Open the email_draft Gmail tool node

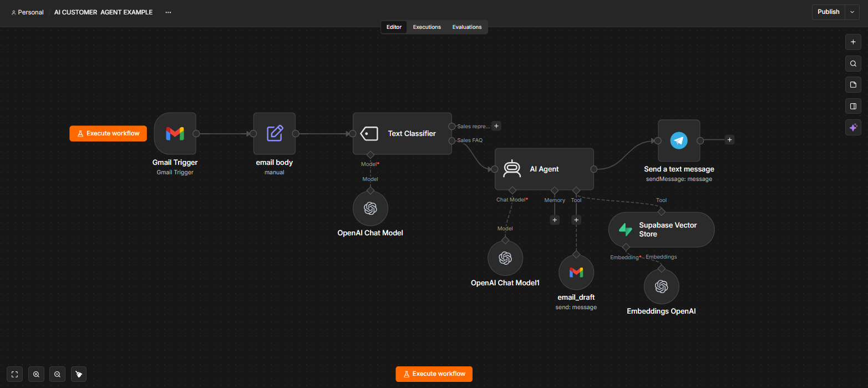pyautogui.click(x=576, y=272)
